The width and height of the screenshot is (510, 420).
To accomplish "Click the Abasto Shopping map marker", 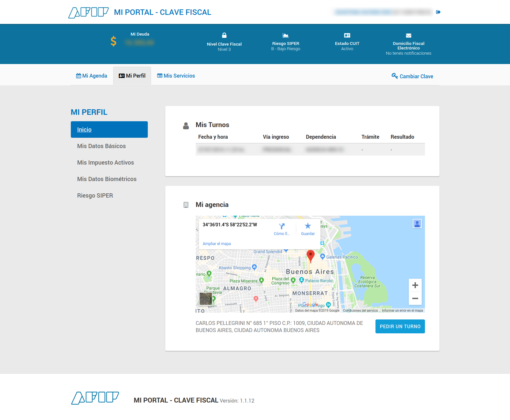I will (x=254, y=267).
